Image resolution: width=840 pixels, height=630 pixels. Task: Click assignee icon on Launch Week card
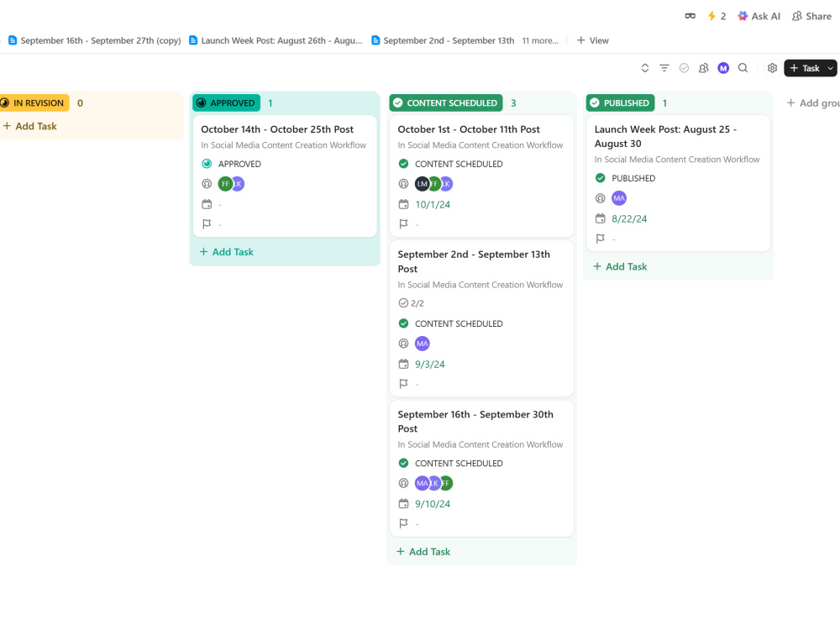[x=600, y=198]
